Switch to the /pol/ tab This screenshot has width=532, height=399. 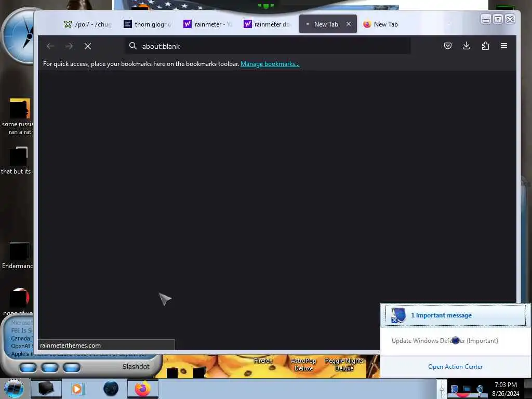click(87, 24)
